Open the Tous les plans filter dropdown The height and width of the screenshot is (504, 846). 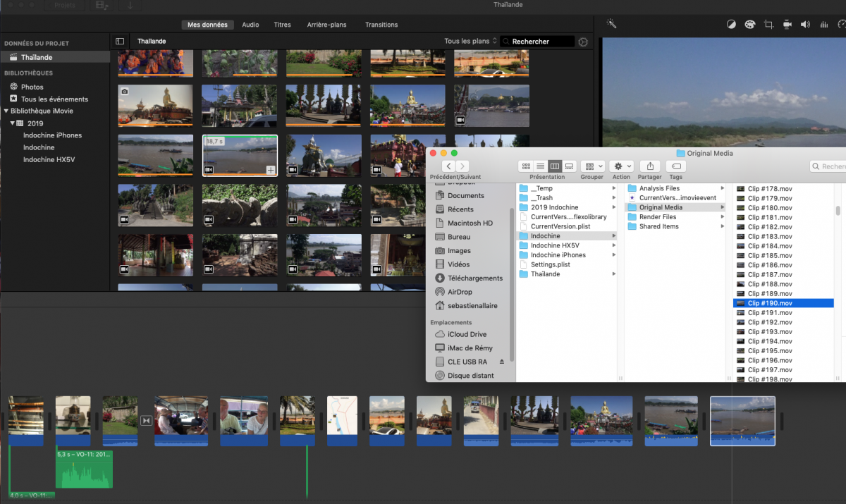click(470, 42)
